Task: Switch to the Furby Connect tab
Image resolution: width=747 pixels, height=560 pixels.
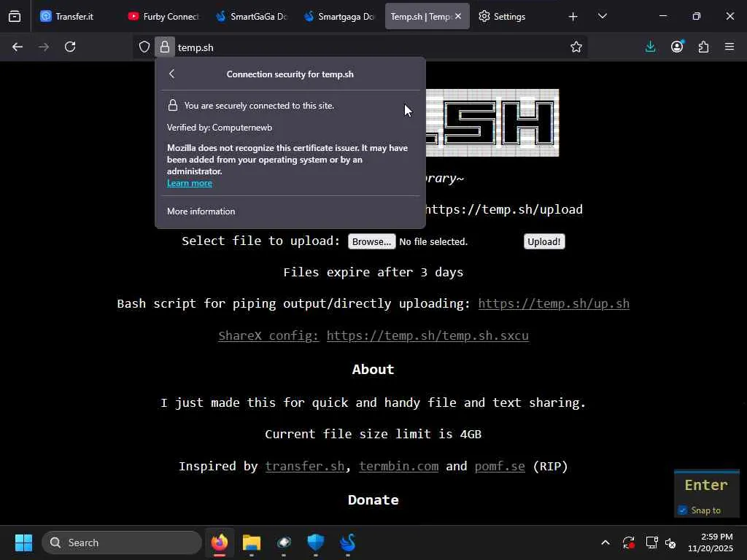Action: tap(163, 16)
